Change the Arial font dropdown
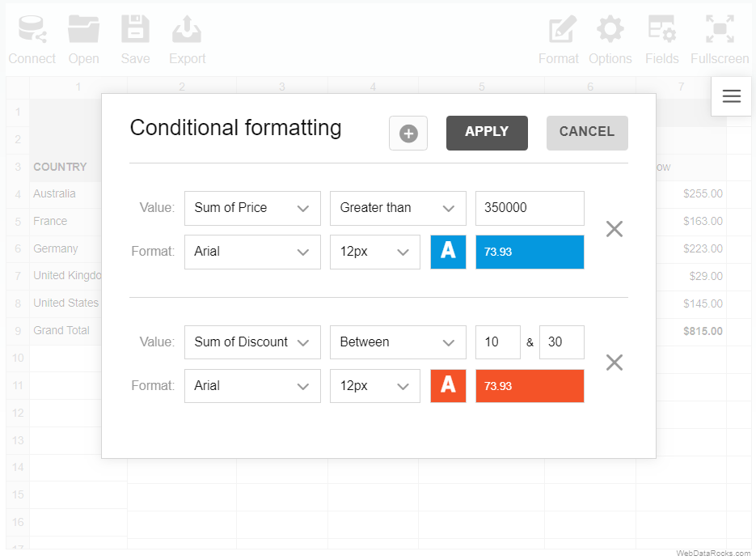Viewport: 756px width, 560px height. pyautogui.click(x=251, y=252)
